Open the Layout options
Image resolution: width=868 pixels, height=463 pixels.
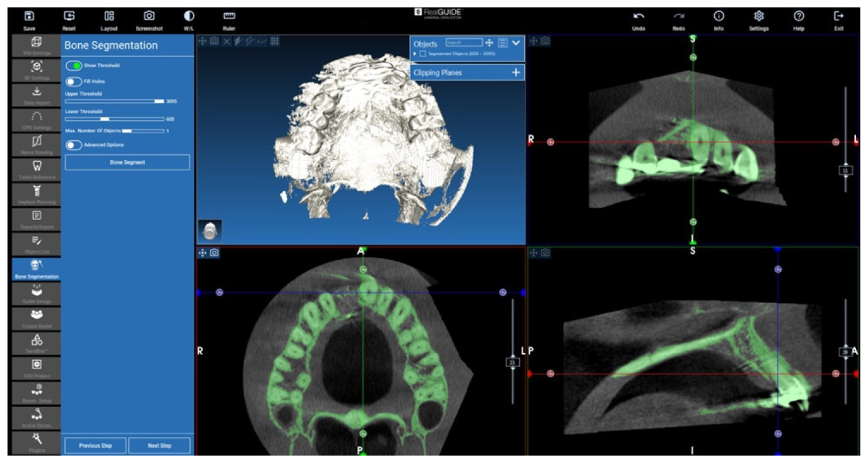(109, 17)
